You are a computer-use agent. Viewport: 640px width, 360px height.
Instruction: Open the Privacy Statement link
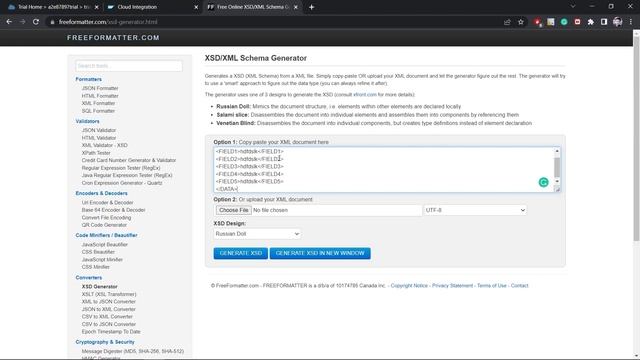click(x=452, y=286)
